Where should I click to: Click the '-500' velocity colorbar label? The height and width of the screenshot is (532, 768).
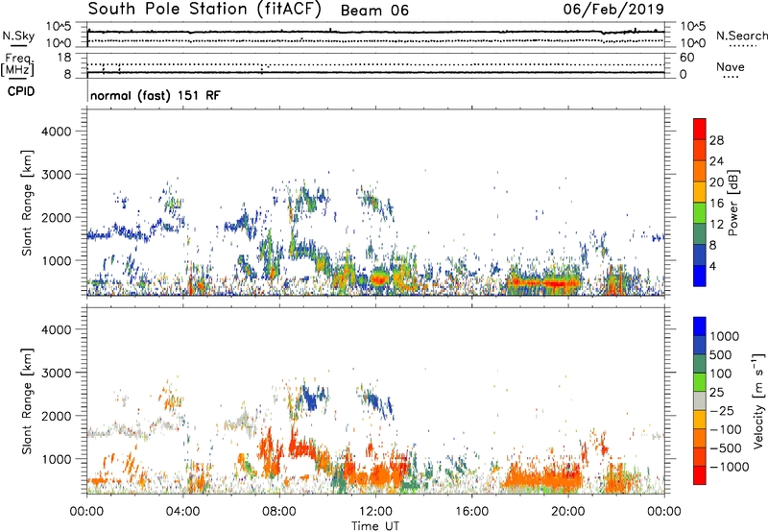[x=726, y=448]
